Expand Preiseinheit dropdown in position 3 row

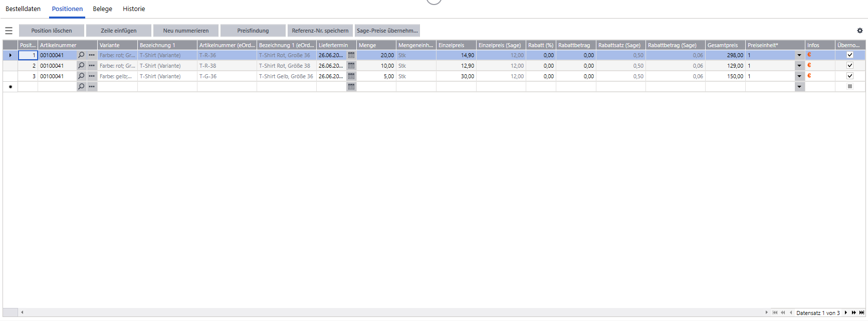pos(799,76)
